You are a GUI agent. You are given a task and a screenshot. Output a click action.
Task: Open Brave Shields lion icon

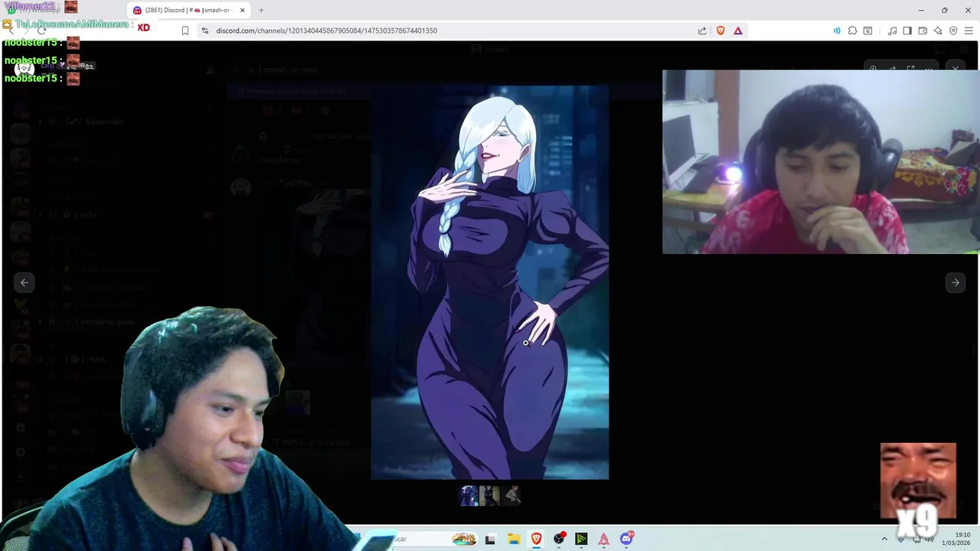720,31
